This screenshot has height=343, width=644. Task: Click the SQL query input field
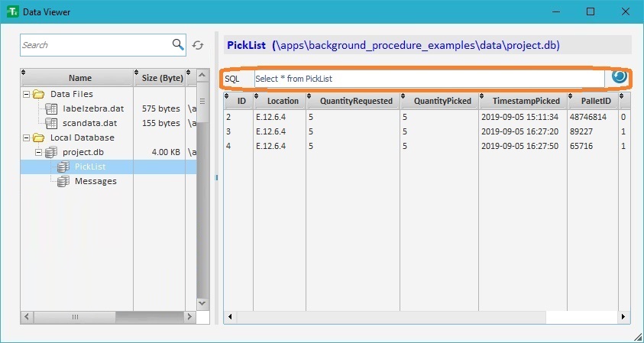[428, 79]
